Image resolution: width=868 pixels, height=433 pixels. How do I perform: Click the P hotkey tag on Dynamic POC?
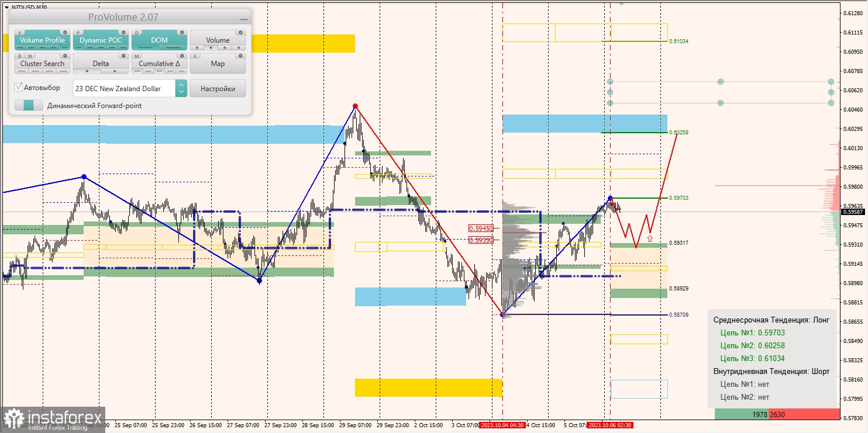pyautogui.click(x=78, y=33)
